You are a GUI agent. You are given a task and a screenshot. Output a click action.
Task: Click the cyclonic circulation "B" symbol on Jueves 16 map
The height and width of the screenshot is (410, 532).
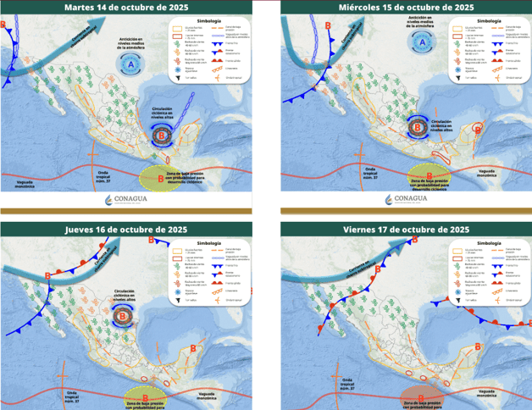[x=122, y=318]
